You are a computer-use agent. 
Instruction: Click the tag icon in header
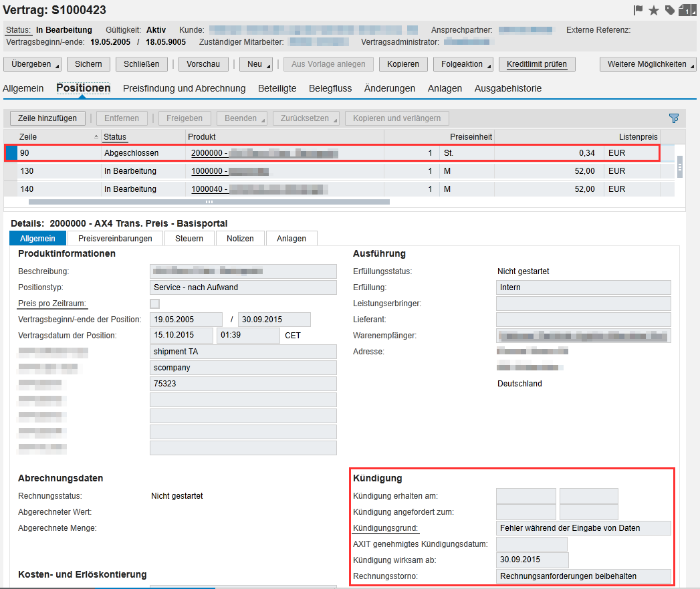669,10
